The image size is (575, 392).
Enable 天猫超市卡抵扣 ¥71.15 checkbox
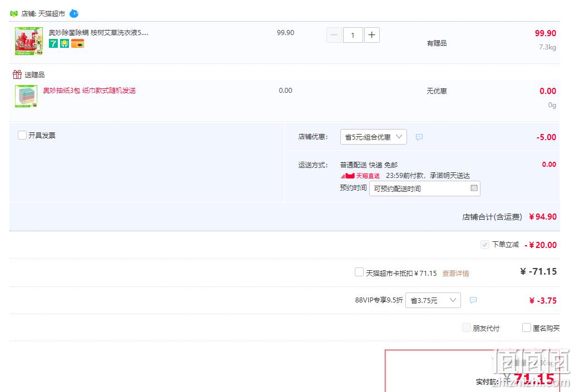click(359, 272)
